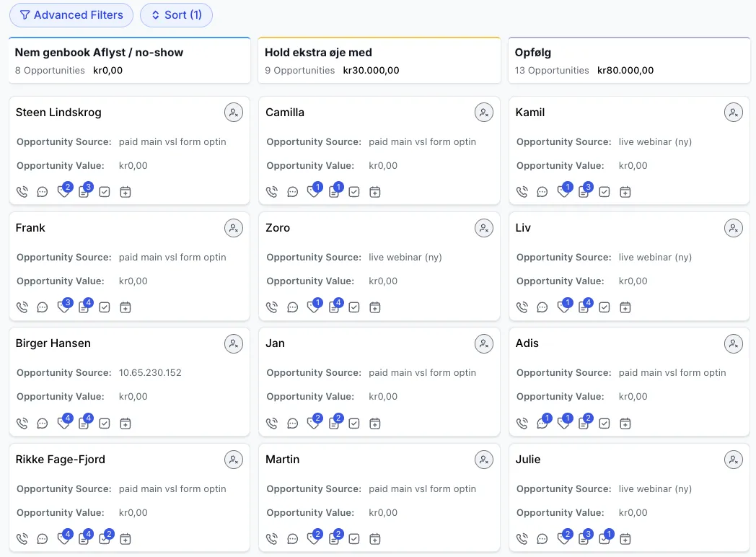The height and width of the screenshot is (557, 756).
Task: Click the unassigned owner icon on Jan's card
Action: coord(484,343)
